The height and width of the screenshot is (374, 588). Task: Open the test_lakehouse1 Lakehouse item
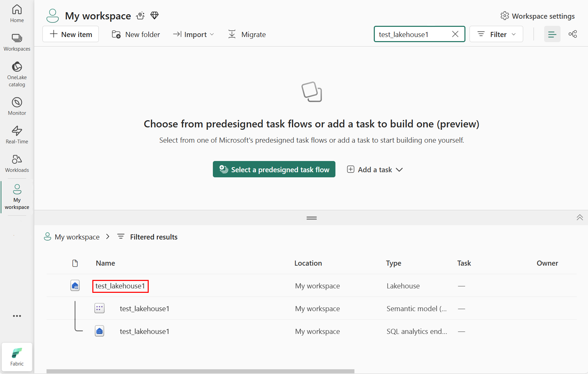pyautogui.click(x=120, y=286)
